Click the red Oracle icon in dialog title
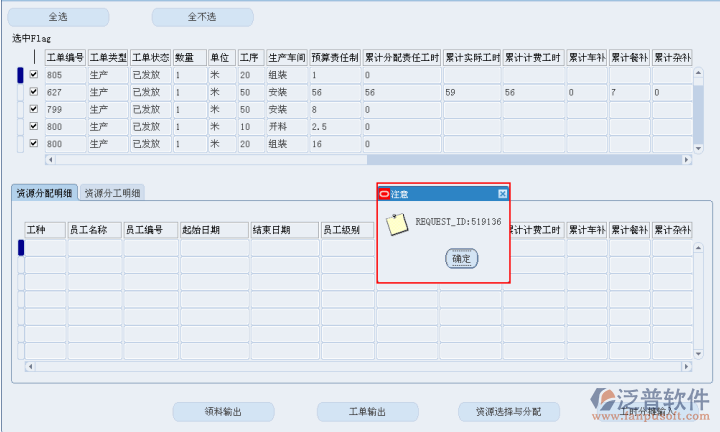The height and width of the screenshot is (432, 720). (384, 193)
